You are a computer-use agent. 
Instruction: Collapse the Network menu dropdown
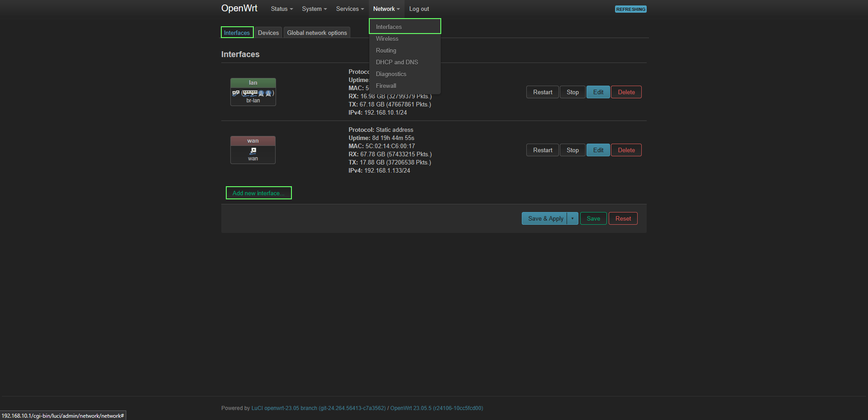point(386,9)
